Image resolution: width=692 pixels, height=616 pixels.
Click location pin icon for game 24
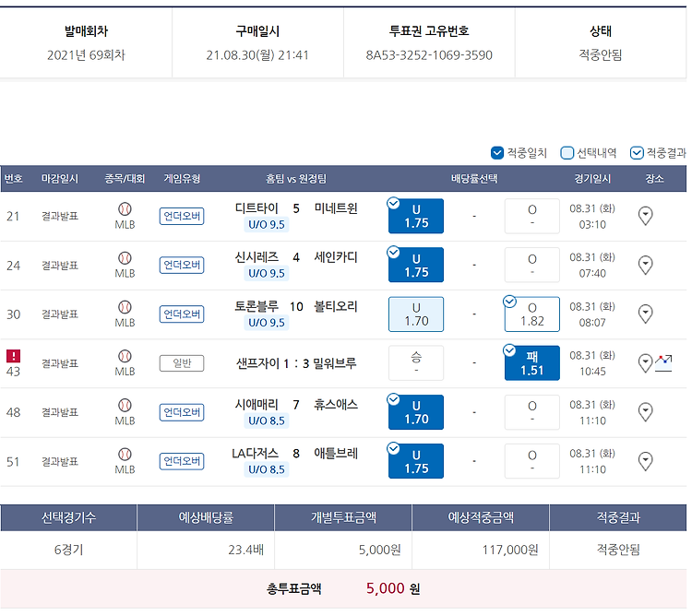[x=646, y=265]
